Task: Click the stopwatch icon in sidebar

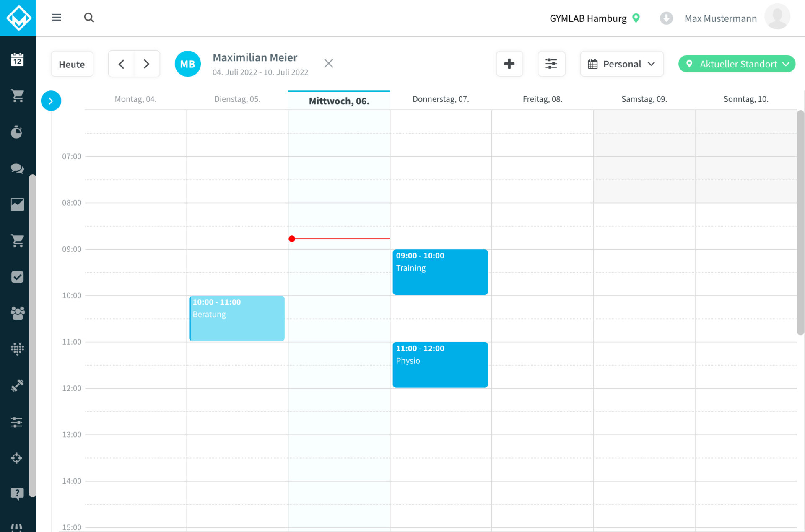Action: 17,132
